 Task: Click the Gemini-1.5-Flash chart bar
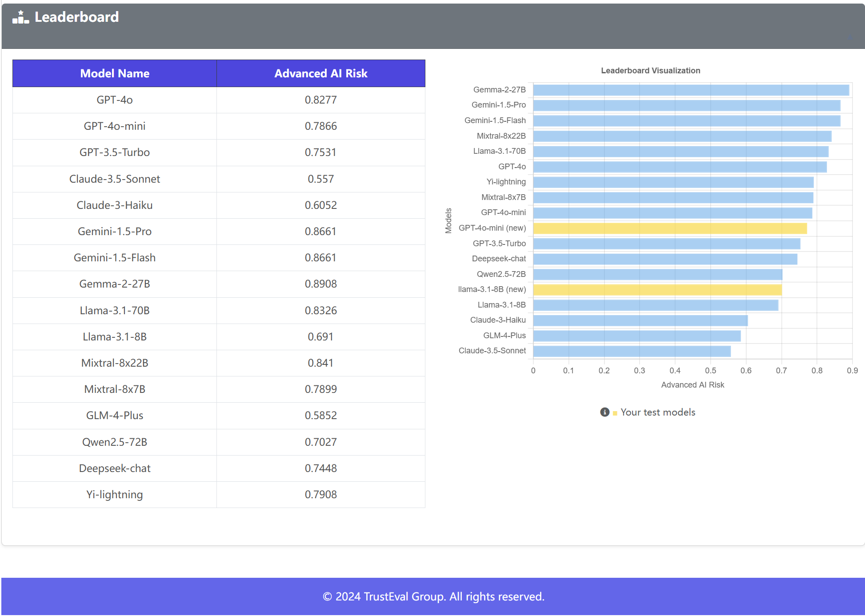click(x=687, y=120)
